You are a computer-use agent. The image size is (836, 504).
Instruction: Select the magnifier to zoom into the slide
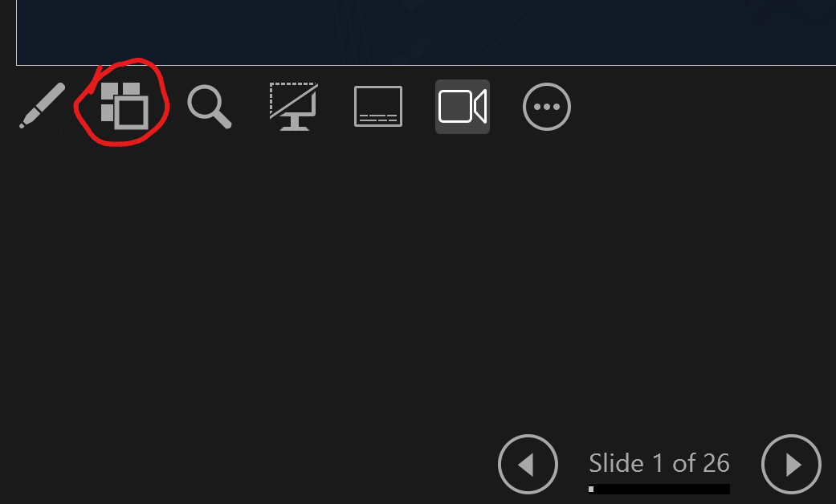coord(210,107)
